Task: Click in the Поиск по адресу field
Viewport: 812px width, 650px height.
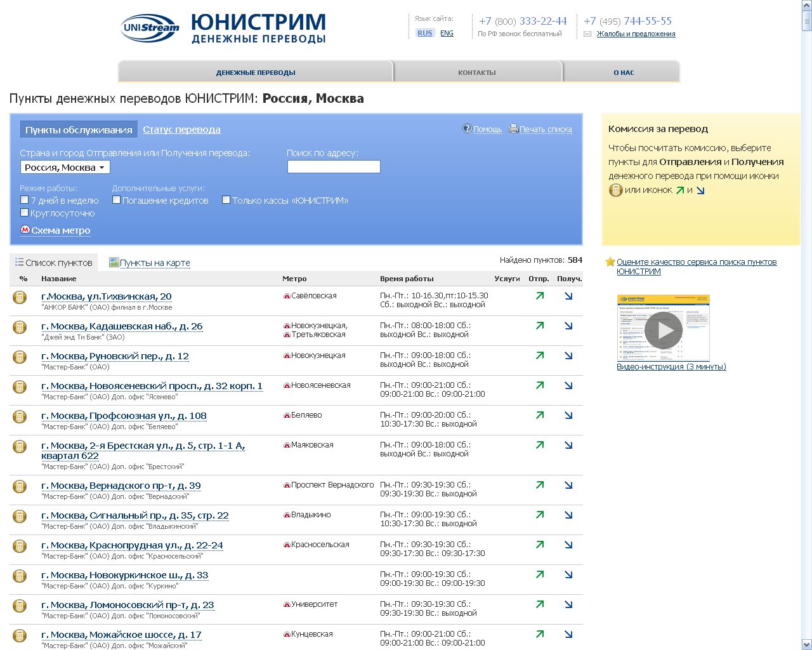Action: [x=334, y=166]
